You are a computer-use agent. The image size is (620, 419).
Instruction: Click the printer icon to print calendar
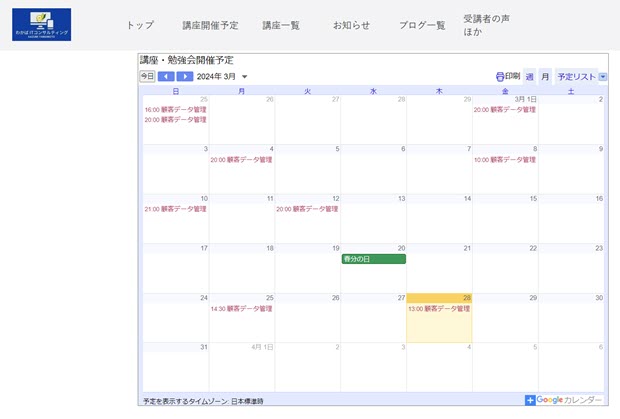pyautogui.click(x=501, y=76)
